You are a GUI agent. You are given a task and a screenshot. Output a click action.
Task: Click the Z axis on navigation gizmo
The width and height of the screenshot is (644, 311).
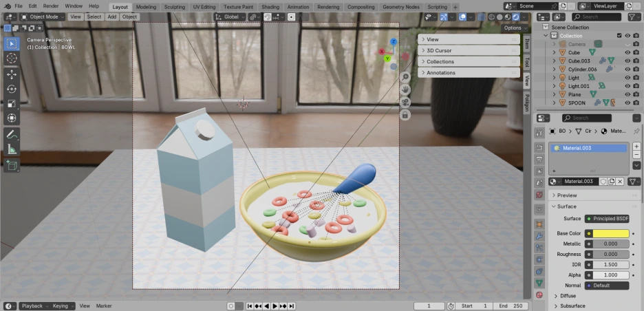pyautogui.click(x=394, y=41)
